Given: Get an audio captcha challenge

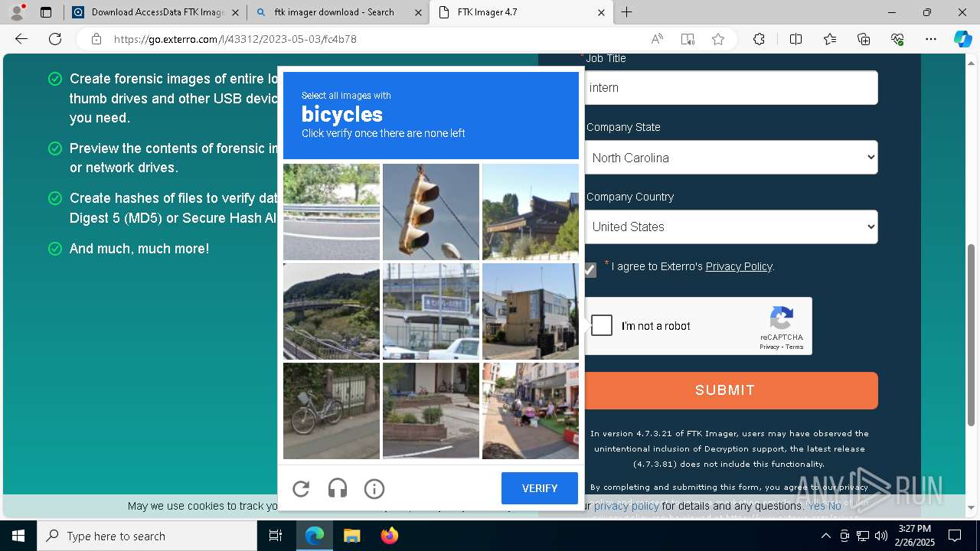Looking at the screenshot, I should tap(338, 488).
